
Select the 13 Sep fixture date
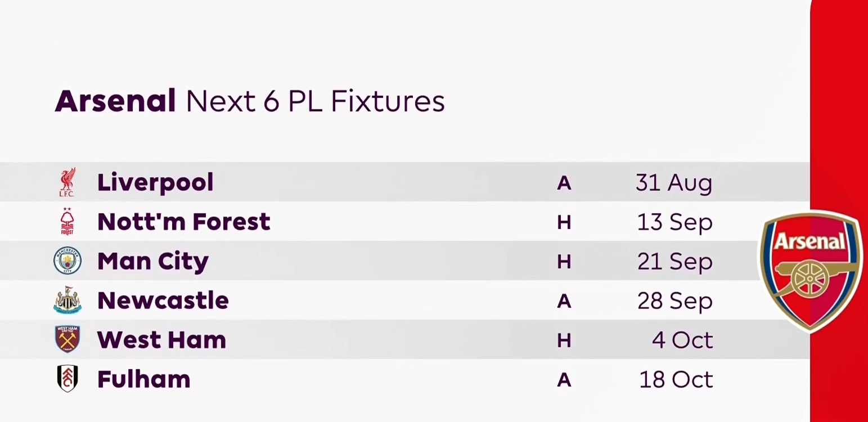click(x=674, y=222)
